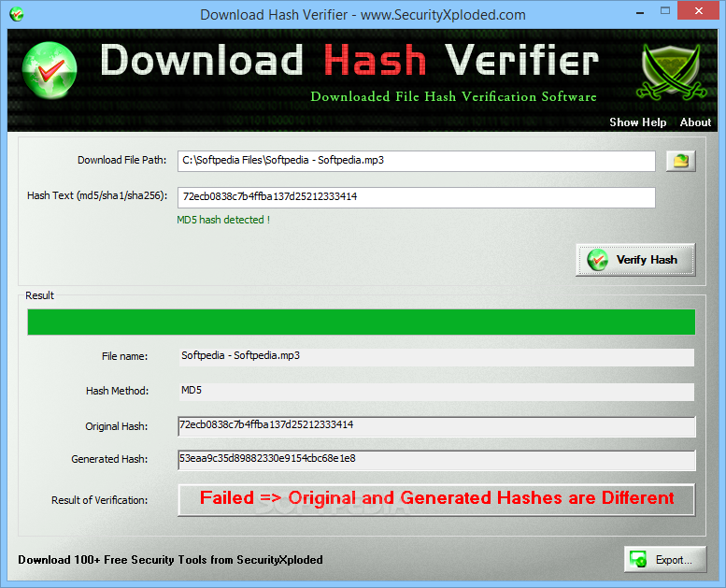Screen dimensions: 726x588
Task: Click the Generated Hash field
Action: [436, 460]
